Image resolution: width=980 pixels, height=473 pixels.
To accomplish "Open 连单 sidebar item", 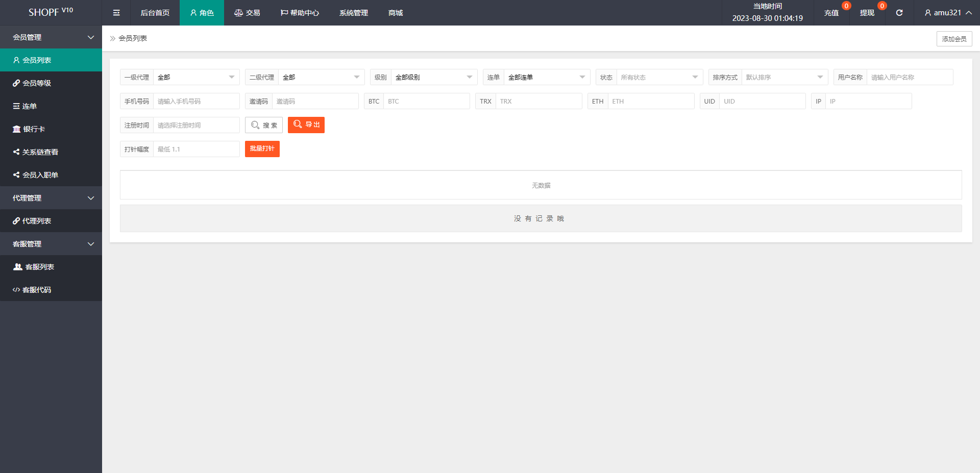I will [x=29, y=106].
